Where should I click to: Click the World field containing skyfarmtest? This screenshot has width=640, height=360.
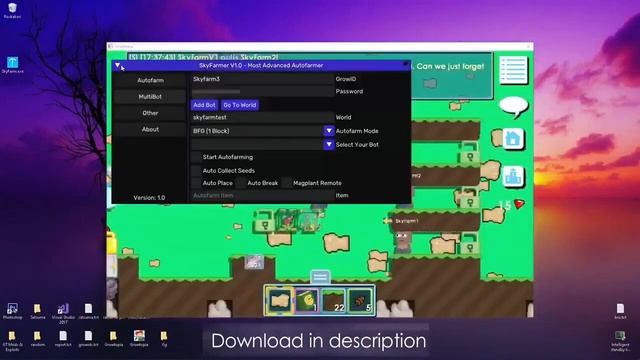point(262,117)
